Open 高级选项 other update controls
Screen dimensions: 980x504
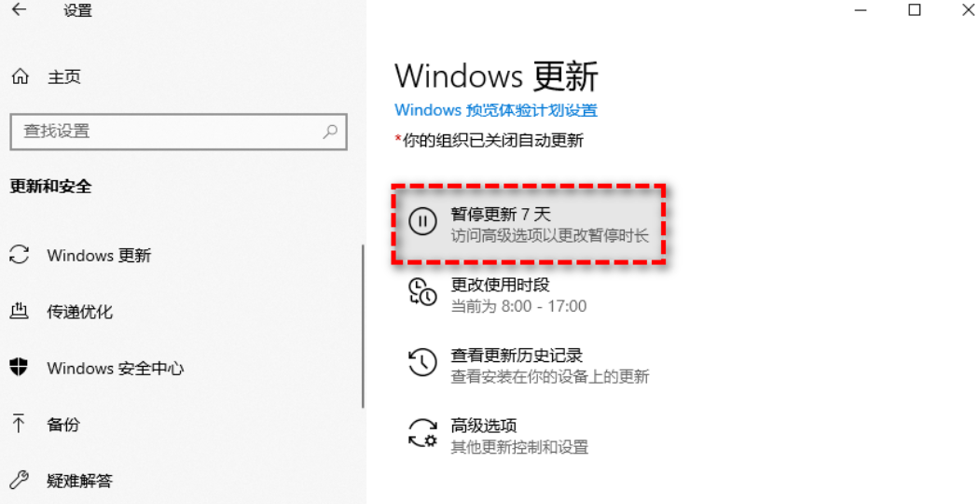[529, 435]
